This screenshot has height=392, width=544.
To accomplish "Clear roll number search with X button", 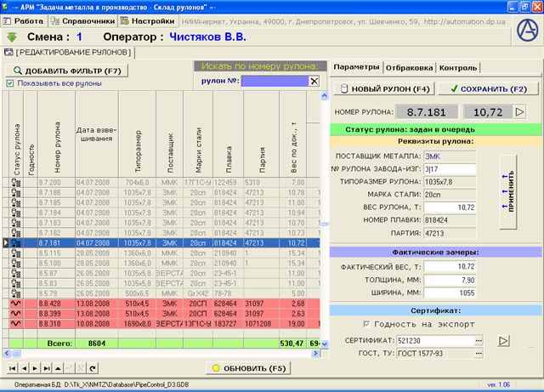I will click(314, 82).
